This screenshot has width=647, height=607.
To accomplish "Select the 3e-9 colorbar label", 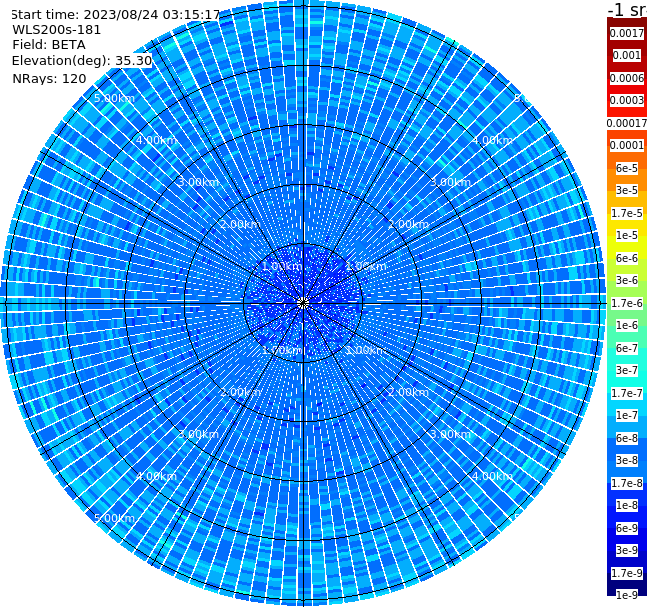I will click(x=627, y=550).
